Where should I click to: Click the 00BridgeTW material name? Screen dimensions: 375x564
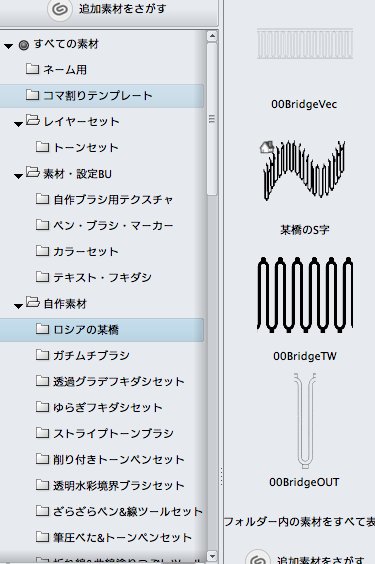[305, 356]
